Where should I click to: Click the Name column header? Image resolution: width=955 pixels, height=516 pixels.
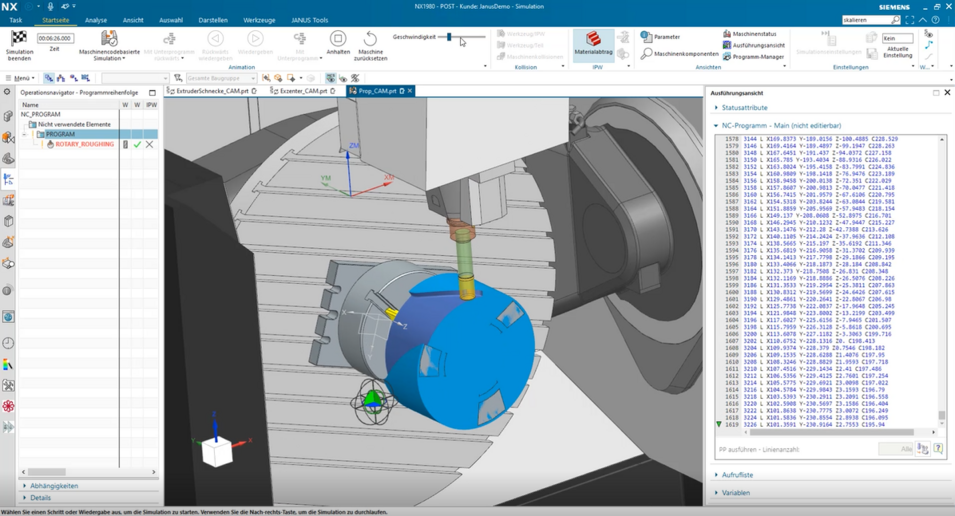30,105
